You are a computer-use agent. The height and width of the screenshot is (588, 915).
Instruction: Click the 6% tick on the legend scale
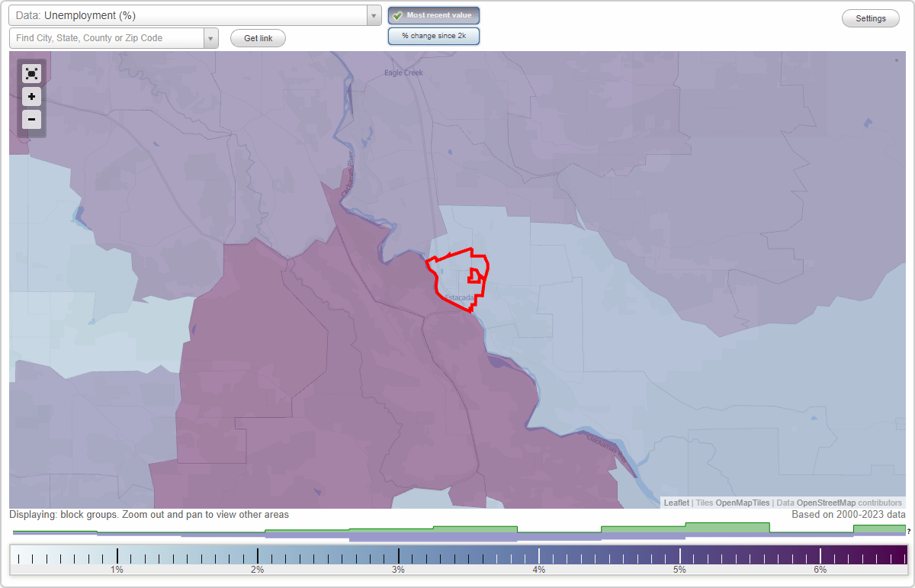pos(820,557)
